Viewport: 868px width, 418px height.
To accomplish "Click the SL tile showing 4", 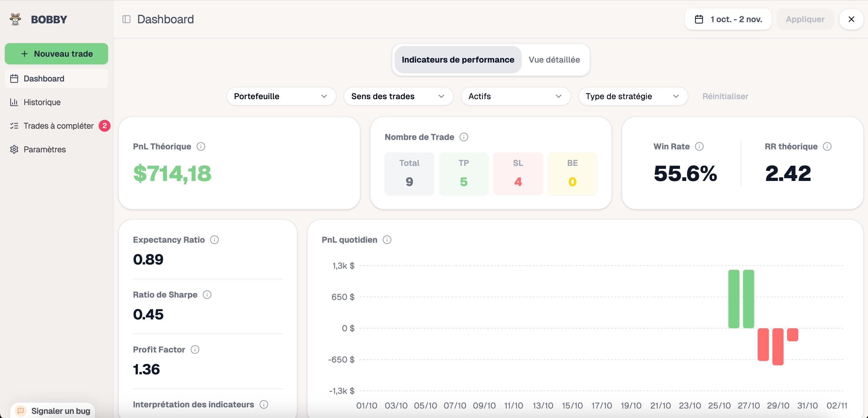I will pos(518,174).
